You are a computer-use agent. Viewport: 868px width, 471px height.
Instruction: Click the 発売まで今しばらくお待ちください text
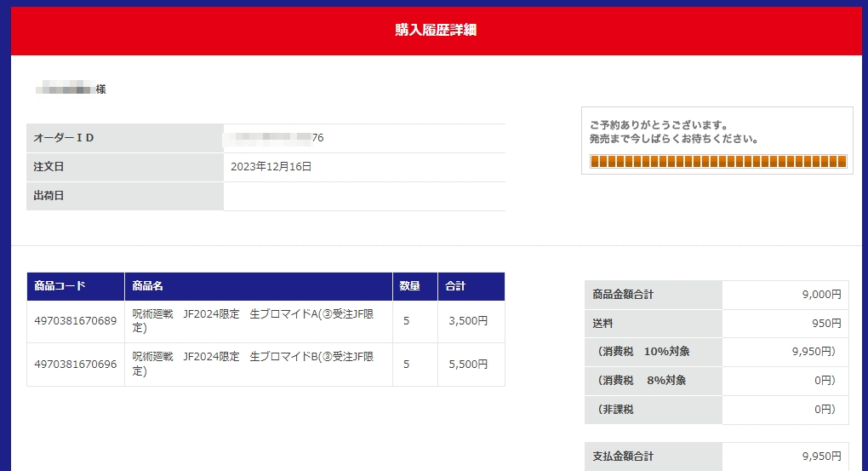point(674,139)
